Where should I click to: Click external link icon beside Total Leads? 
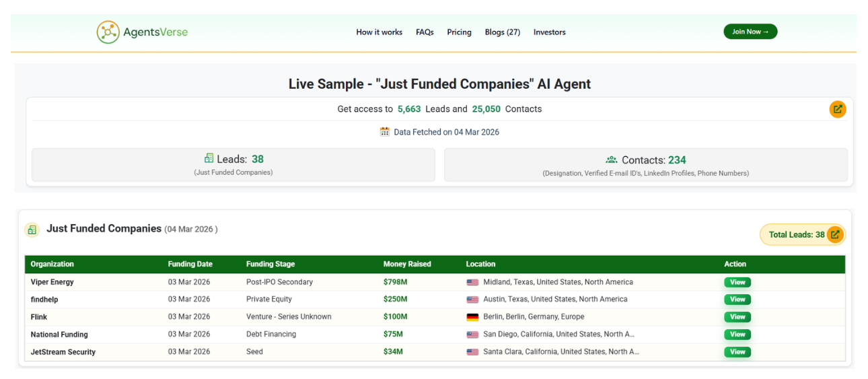[x=835, y=235]
